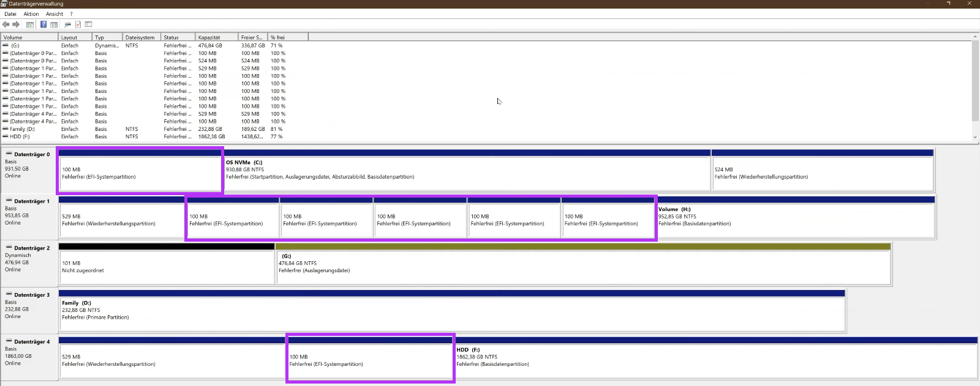Sort by the Typ column header
980x386 pixels.
tap(107, 37)
